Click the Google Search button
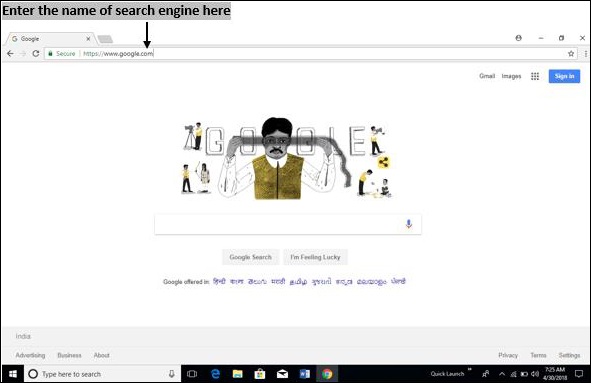Viewport: 591px width, 383px height. coord(250,257)
